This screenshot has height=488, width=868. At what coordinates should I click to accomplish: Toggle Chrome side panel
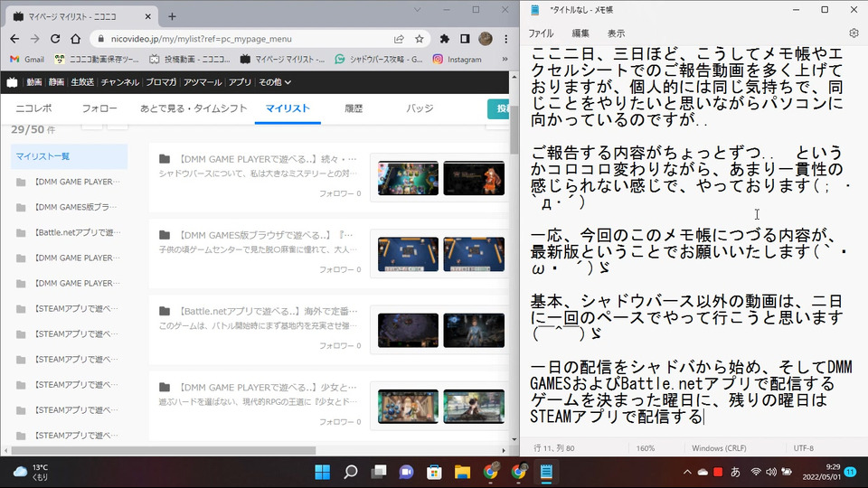click(x=465, y=39)
